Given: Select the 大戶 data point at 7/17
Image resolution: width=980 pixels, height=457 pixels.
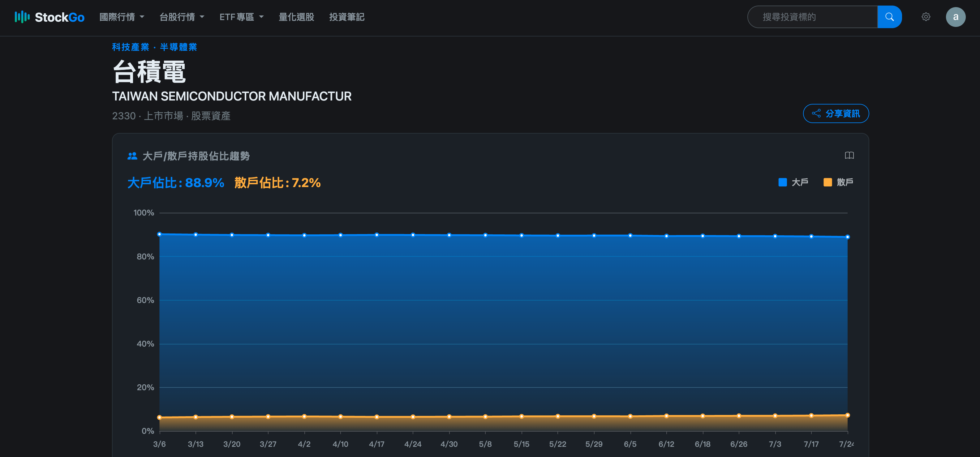Looking at the screenshot, I should pos(811,237).
